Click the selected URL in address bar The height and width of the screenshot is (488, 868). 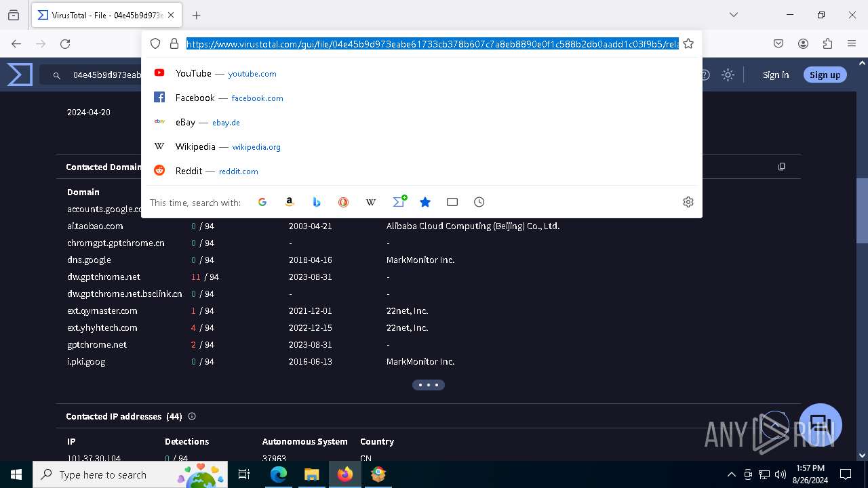tap(432, 44)
